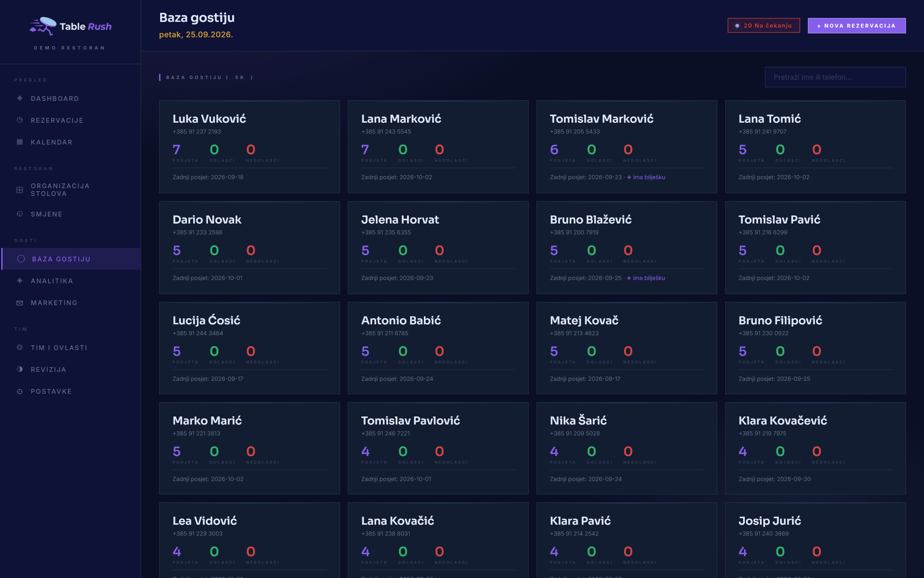Select Analitika from sidebar
This screenshot has width=924, height=578.
point(71,281)
